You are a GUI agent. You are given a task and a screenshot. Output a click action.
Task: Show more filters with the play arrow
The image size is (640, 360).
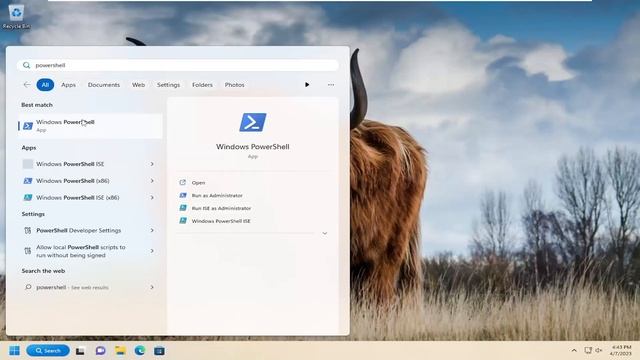click(x=307, y=85)
